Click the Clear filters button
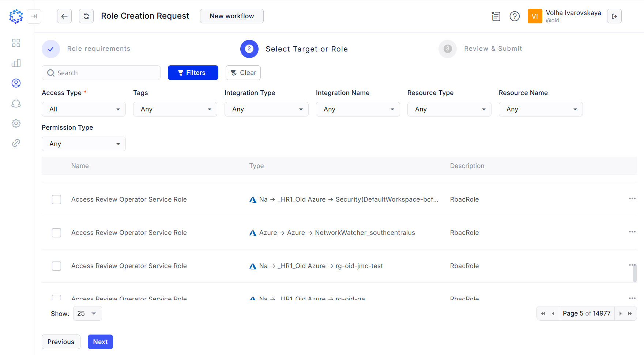Screen dimensions: 644x355 coord(243,73)
